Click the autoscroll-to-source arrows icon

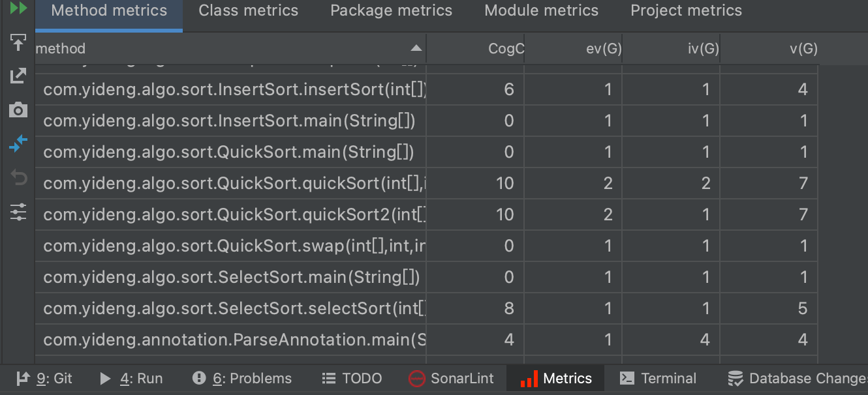pos(18,144)
